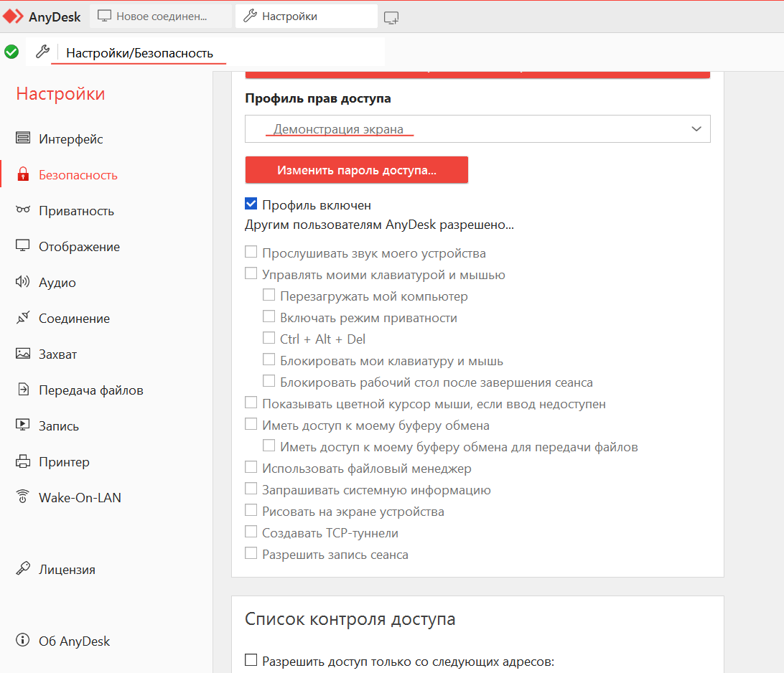The height and width of the screenshot is (673, 784).
Task: Click the wrench icon on Настройки tab
Action: click(x=250, y=16)
